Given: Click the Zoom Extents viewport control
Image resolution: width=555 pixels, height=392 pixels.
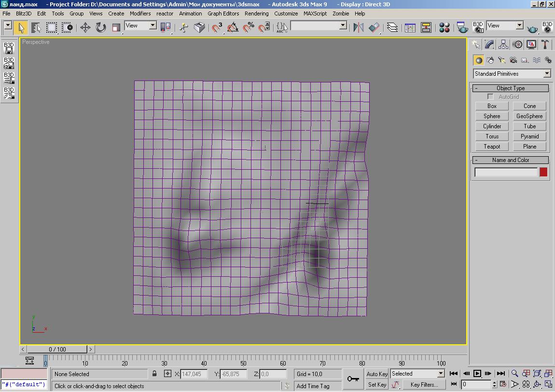Looking at the screenshot, I should 537,374.
